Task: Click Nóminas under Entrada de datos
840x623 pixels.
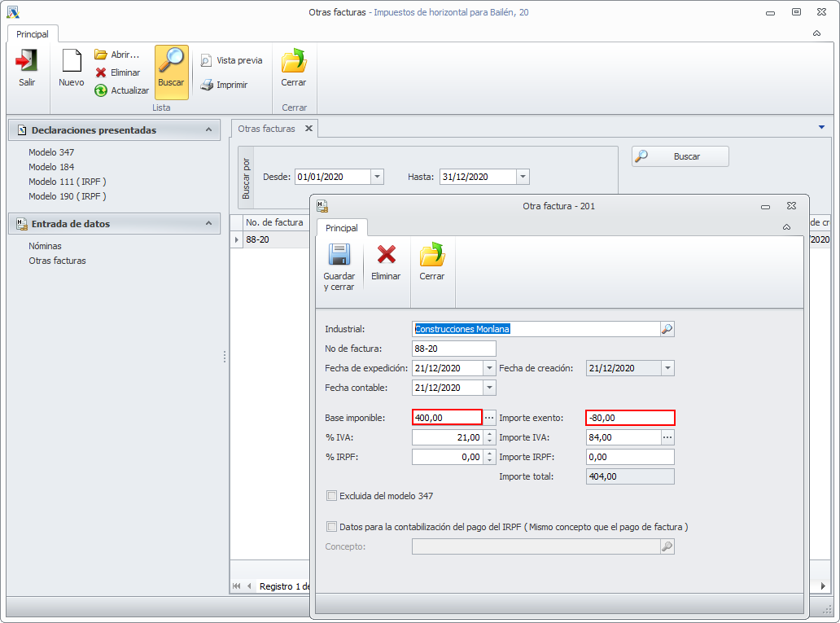Action: (45, 246)
